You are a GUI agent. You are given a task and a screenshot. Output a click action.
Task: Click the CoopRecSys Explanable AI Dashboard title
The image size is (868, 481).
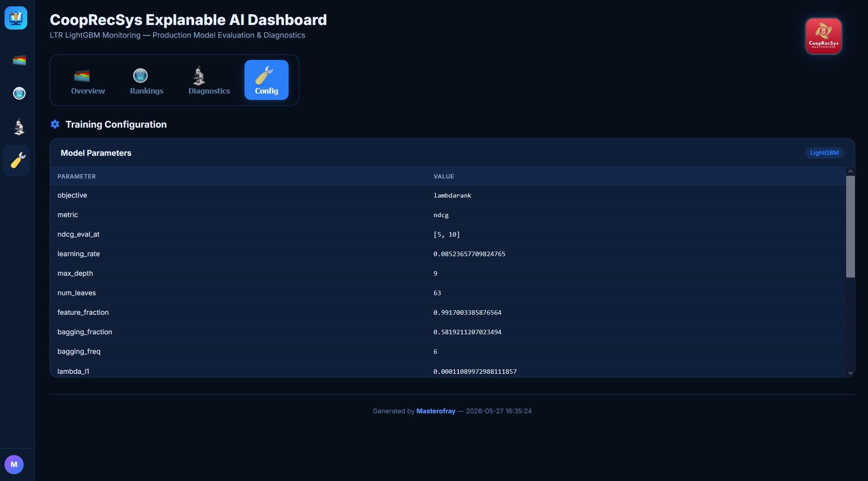tap(188, 20)
